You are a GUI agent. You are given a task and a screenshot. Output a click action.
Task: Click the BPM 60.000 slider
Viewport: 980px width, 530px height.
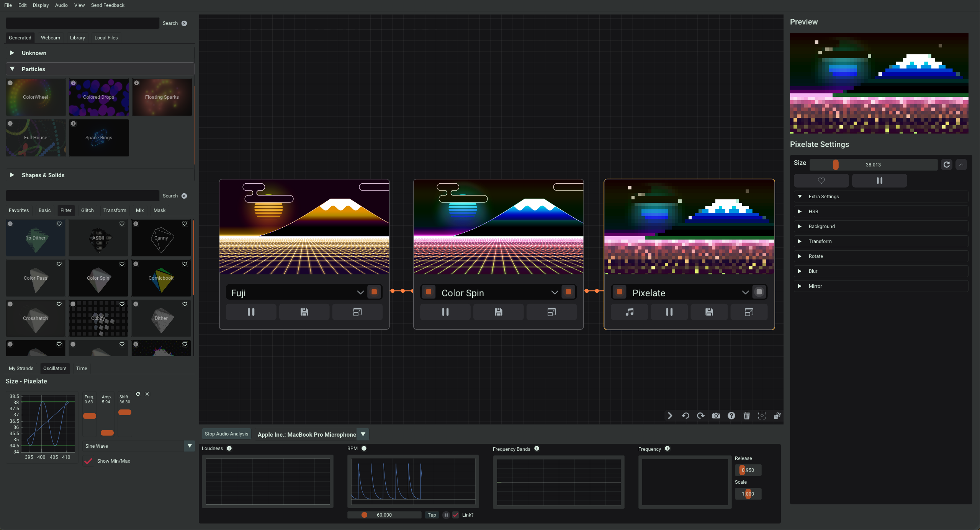coord(384,515)
